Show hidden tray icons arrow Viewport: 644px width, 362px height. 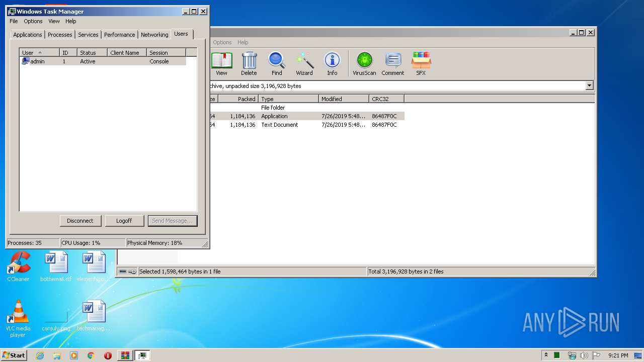click(546, 355)
